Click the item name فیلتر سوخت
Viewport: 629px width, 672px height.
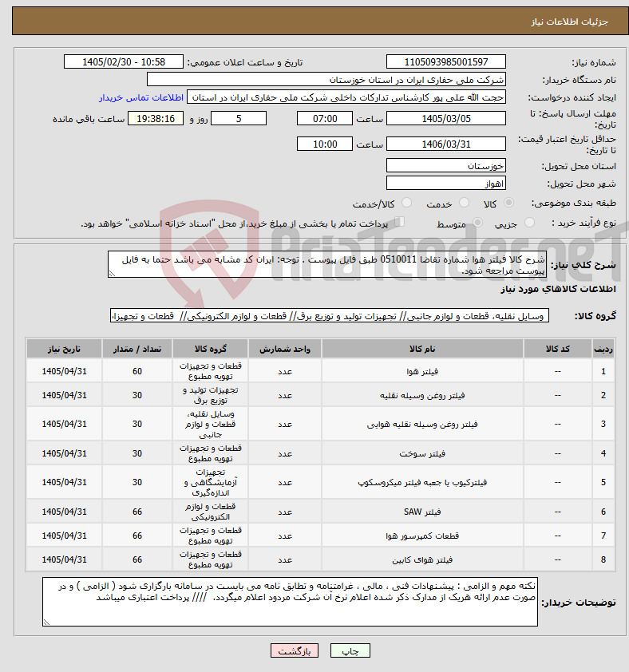click(422, 453)
